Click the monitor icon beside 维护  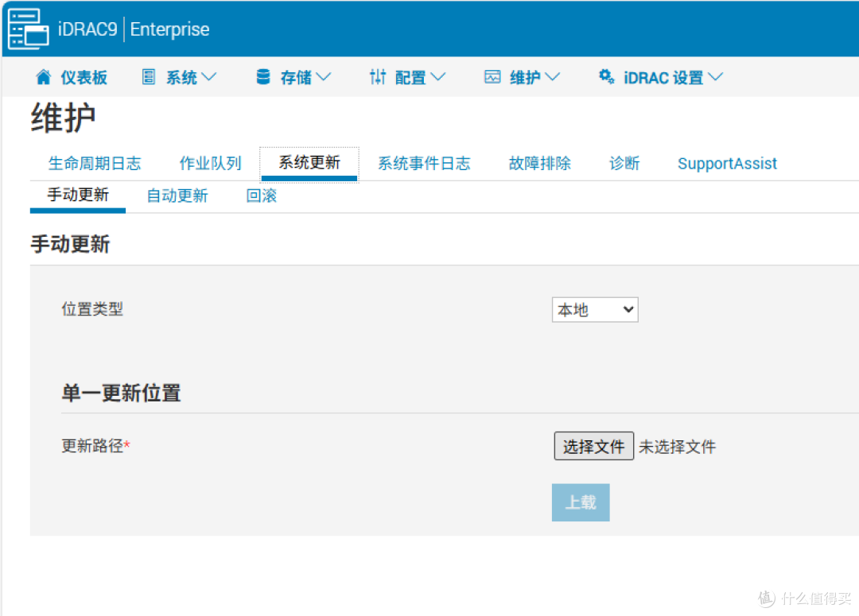(492, 77)
